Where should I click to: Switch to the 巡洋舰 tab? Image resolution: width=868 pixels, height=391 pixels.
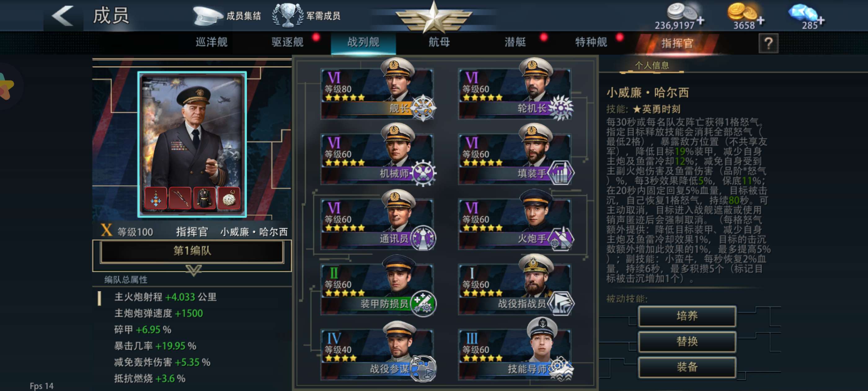[212, 43]
